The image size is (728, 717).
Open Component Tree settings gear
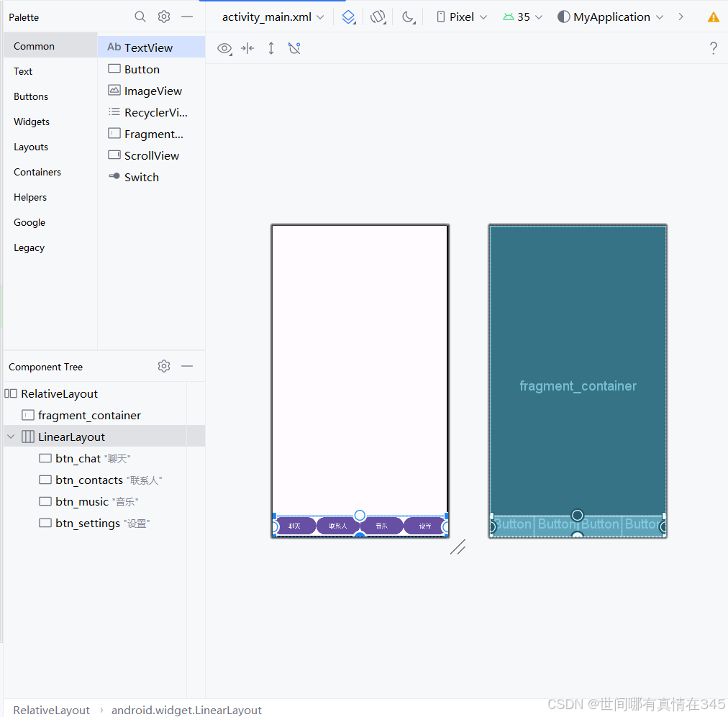(164, 366)
